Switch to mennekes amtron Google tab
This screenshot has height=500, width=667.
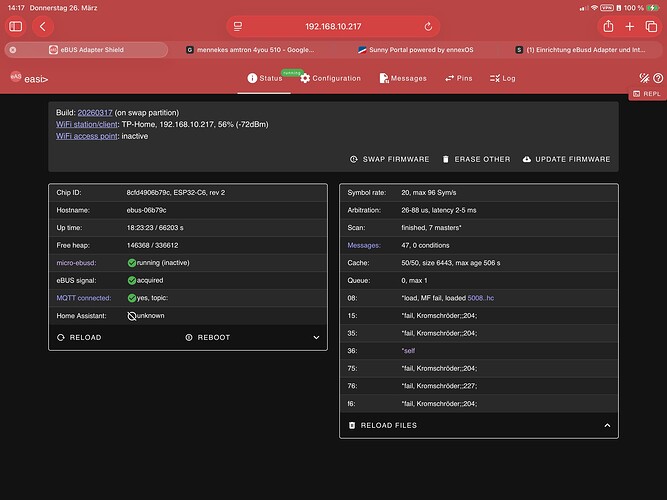coord(251,50)
